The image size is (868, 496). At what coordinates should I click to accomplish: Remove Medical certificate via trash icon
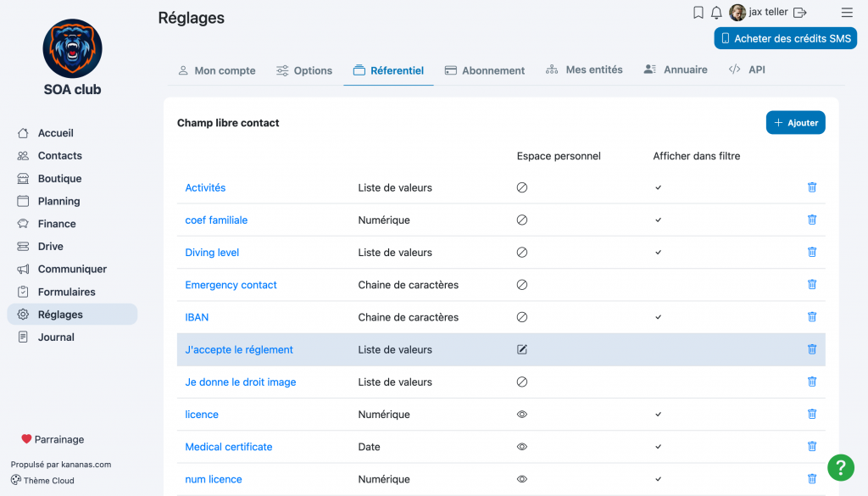coord(811,446)
